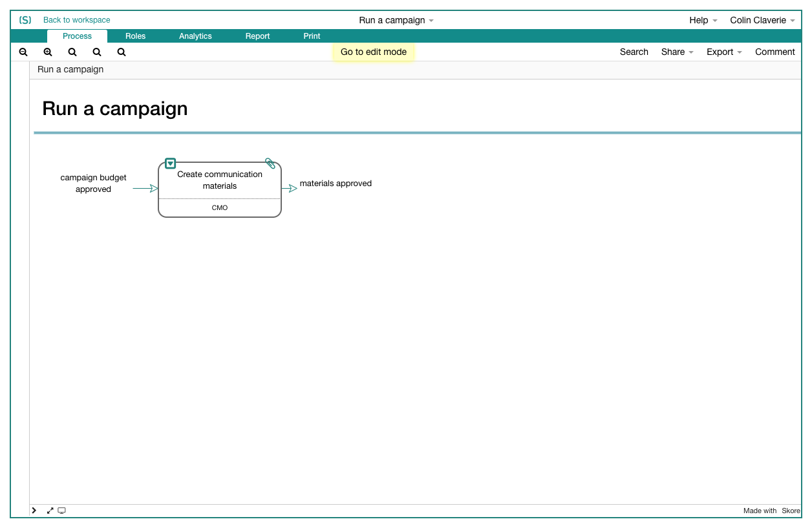Open the Help dropdown menu
Image resolution: width=812 pixels, height=528 pixels.
click(703, 20)
